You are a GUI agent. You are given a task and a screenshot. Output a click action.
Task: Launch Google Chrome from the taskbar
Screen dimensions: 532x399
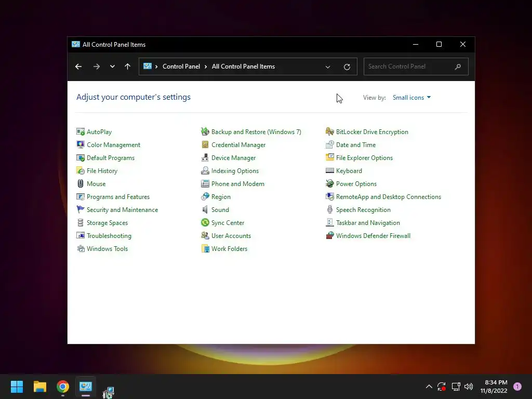(63, 387)
